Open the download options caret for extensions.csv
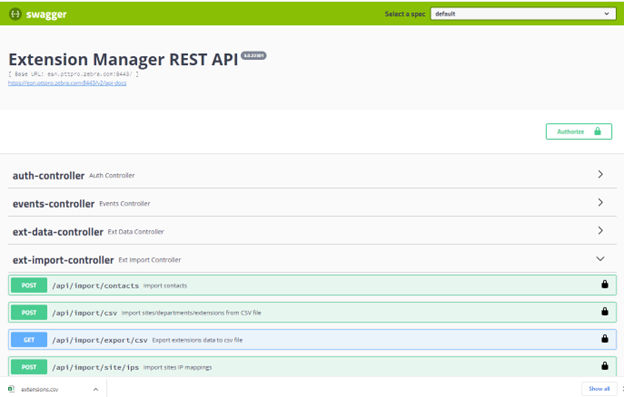Screen dimensions: 624x397 [x=96, y=389]
